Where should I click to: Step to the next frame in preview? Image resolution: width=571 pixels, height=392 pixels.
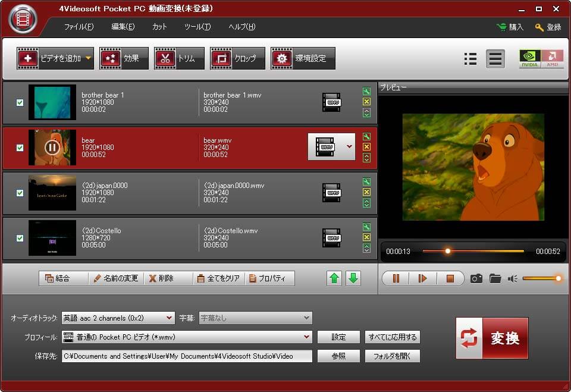[x=422, y=279]
